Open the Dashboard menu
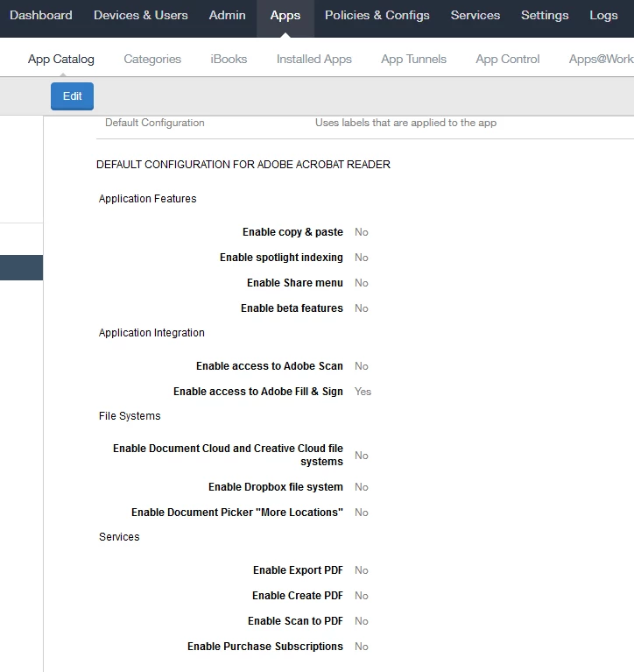Viewport: 634px width, 672px height. [x=41, y=16]
